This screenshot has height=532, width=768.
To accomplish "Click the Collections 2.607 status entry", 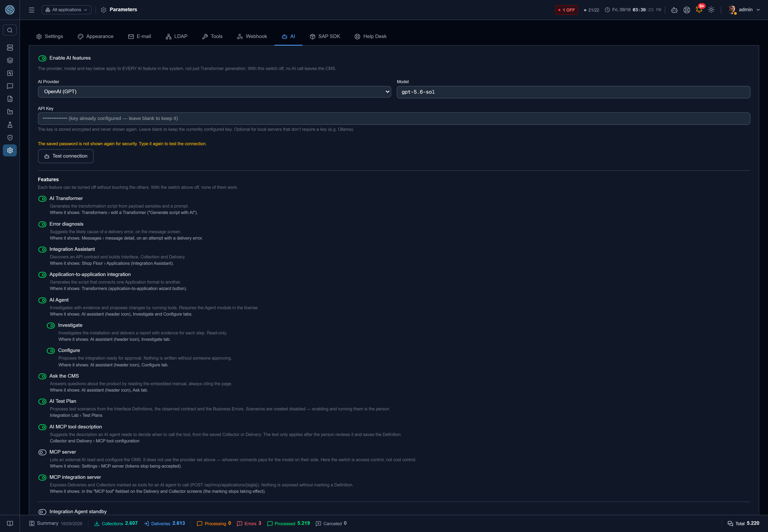I will [x=116, y=523].
